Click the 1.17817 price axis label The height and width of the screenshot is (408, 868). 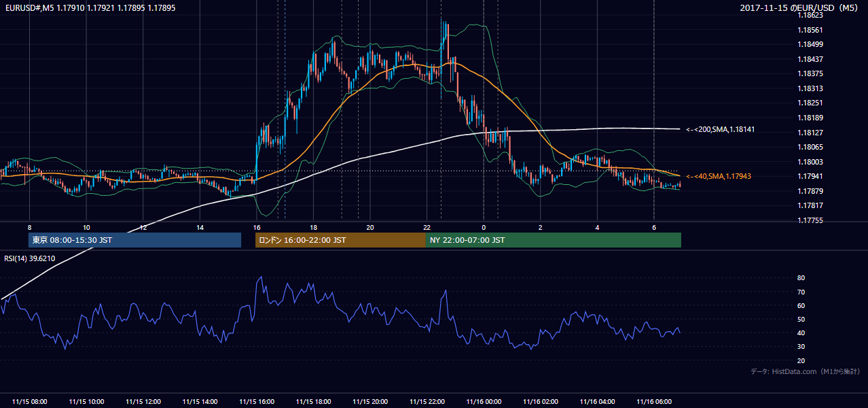[x=811, y=205]
